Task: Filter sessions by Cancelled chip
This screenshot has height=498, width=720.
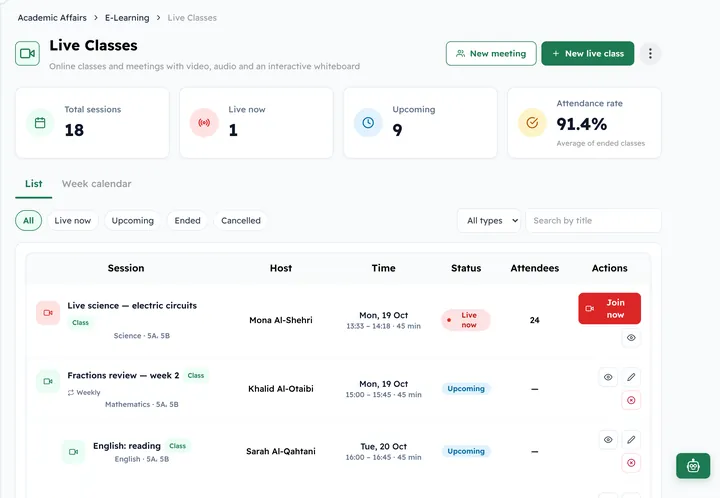Action: click(x=241, y=220)
